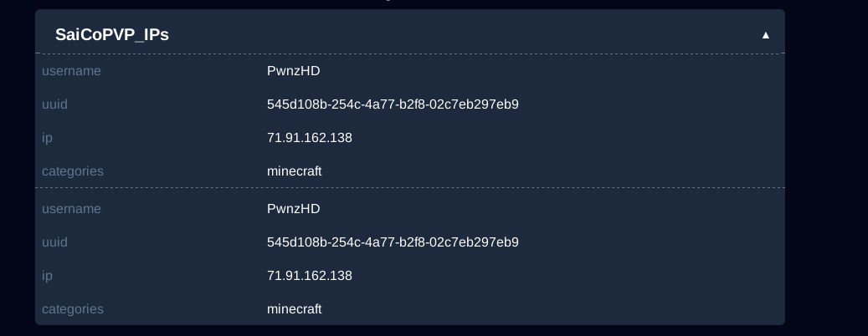Image resolution: width=868 pixels, height=336 pixels.
Task: Click the second record's uuid label
Action: tap(54, 242)
